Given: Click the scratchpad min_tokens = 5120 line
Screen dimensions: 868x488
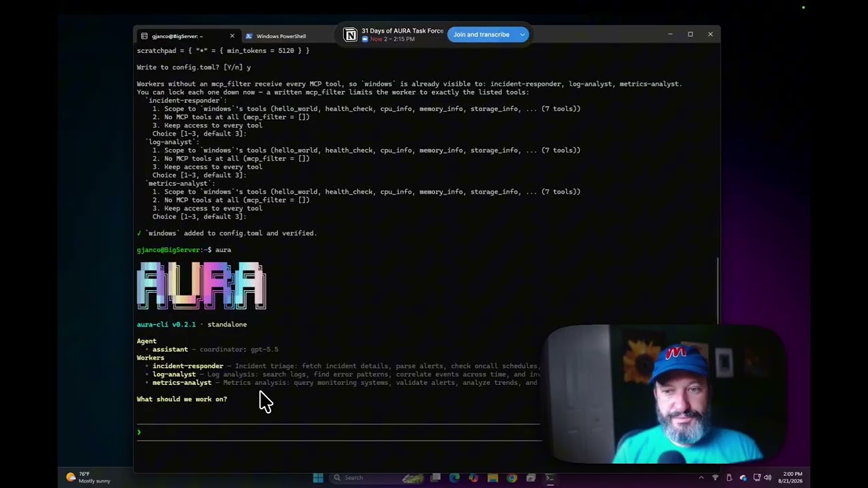Looking at the screenshot, I should point(223,51).
